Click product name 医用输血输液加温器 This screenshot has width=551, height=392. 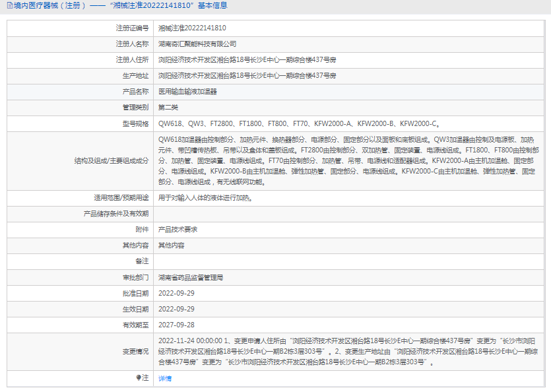coord(187,92)
